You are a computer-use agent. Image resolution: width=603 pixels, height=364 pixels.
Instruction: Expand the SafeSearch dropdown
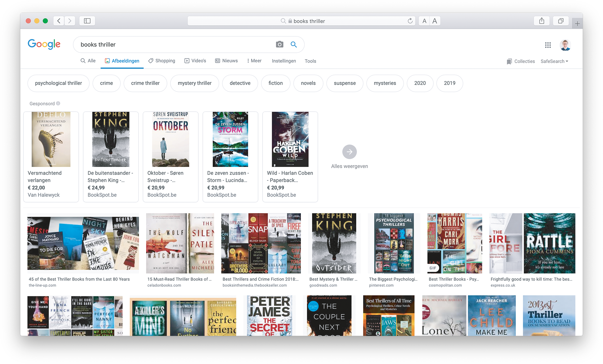pos(554,61)
